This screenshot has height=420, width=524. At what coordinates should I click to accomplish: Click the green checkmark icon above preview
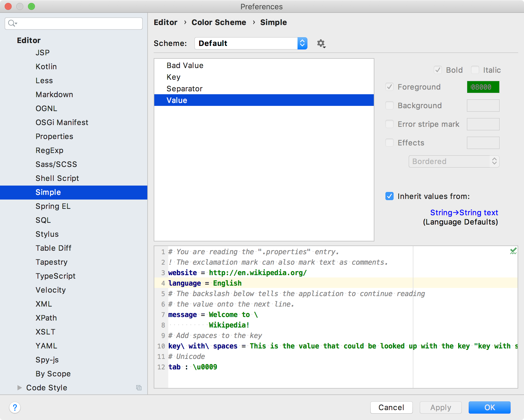click(x=513, y=251)
